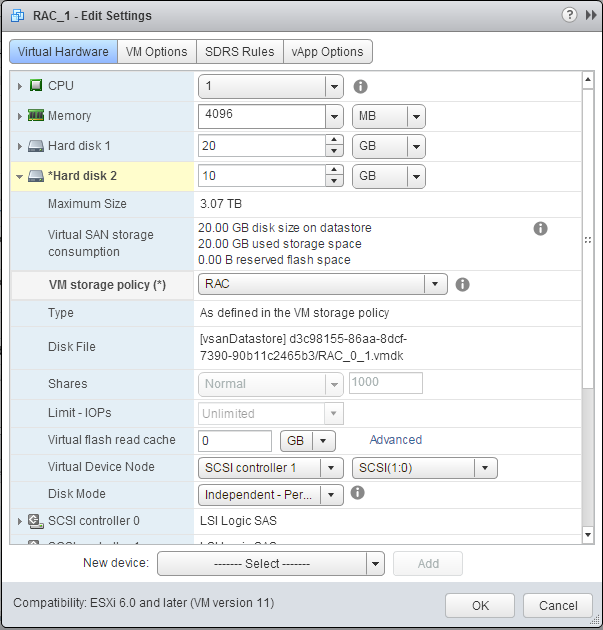Open the Advanced flash read cache link
Viewport: 603px width, 630px height.
point(396,440)
